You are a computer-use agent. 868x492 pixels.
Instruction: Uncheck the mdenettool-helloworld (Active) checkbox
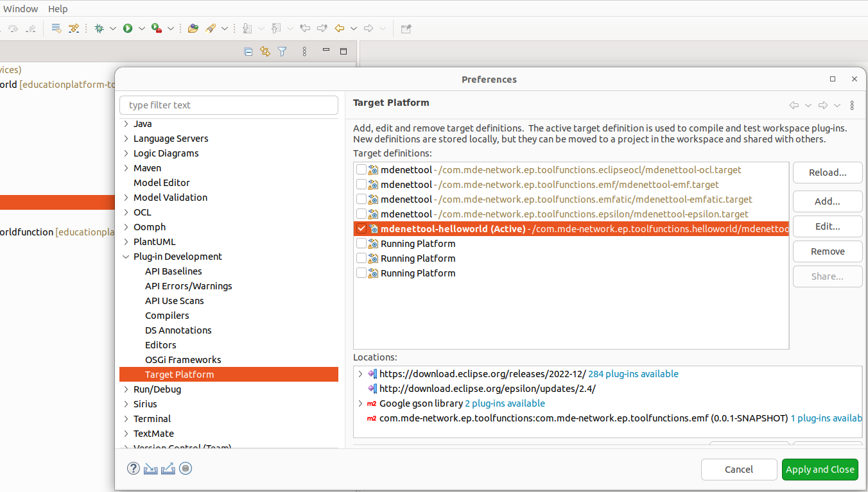(361, 229)
